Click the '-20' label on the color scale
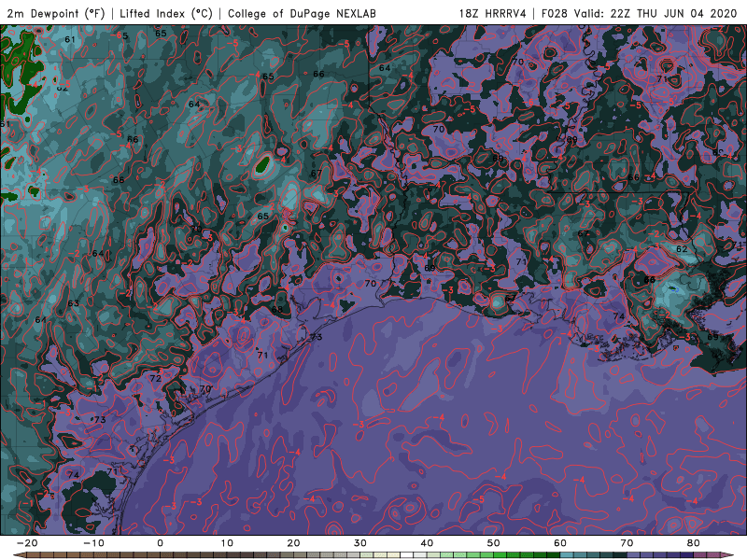747x560 pixels. pyautogui.click(x=27, y=543)
